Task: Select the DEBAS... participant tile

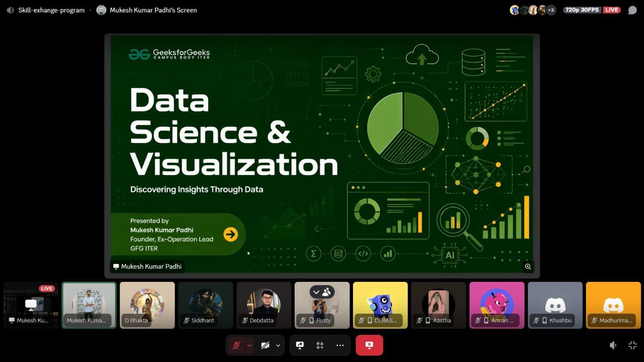Action: [380, 305]
